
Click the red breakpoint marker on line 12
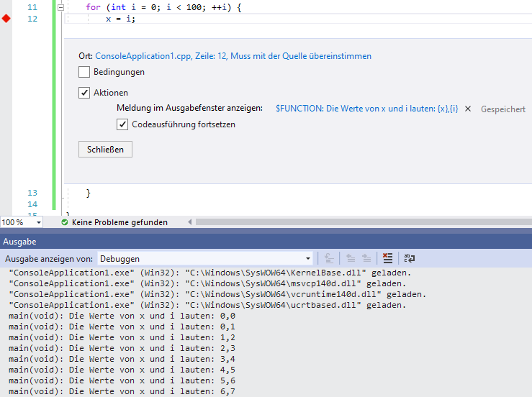point(6,19)
